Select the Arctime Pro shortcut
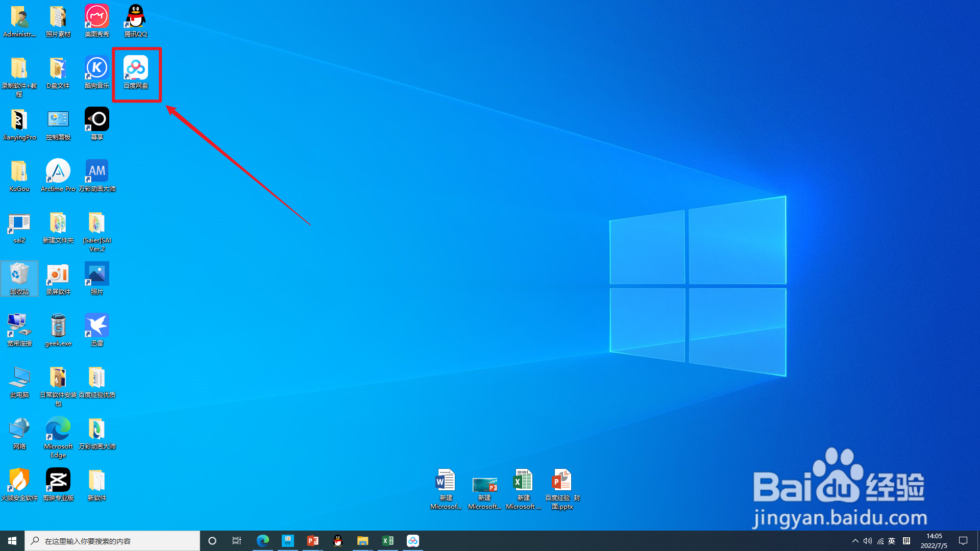The width and height of the screenshot is (980, 551). click(x=58, y=176)
